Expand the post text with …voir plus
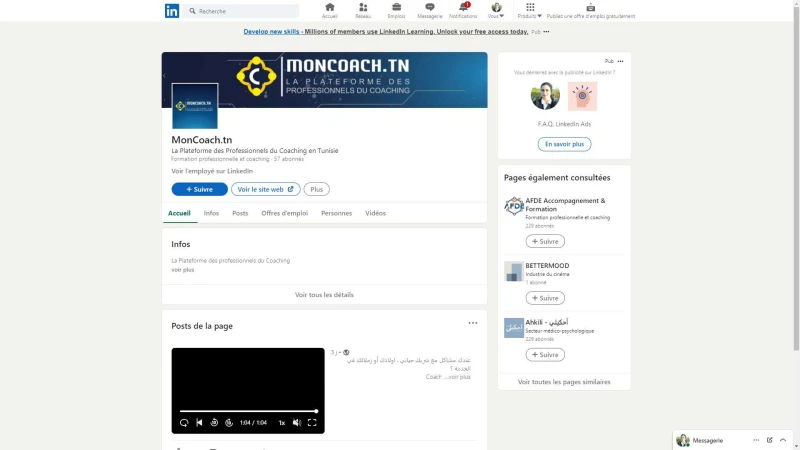This screenshot has height=450, width=800. (457, 377)
